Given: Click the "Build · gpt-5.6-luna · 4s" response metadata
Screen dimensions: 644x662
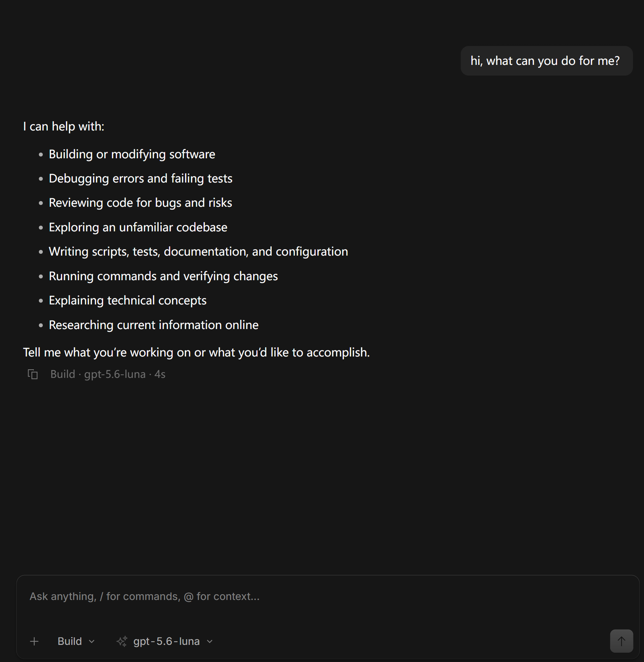Looking at the screenshot, I should 108,374.
